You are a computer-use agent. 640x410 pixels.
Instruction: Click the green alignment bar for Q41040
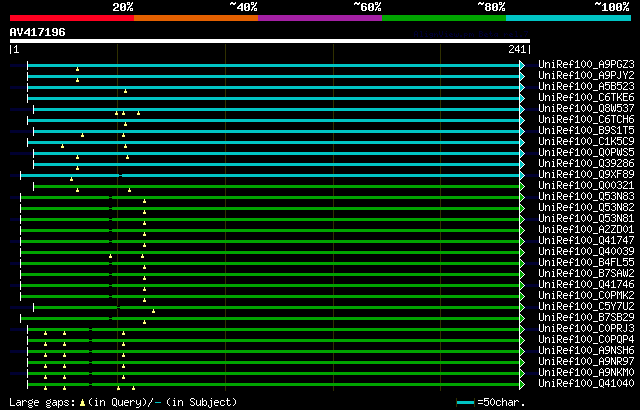273,384
